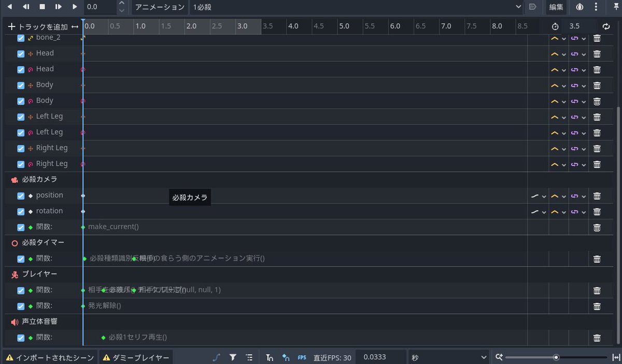Delete the position property track

(597, 196)
